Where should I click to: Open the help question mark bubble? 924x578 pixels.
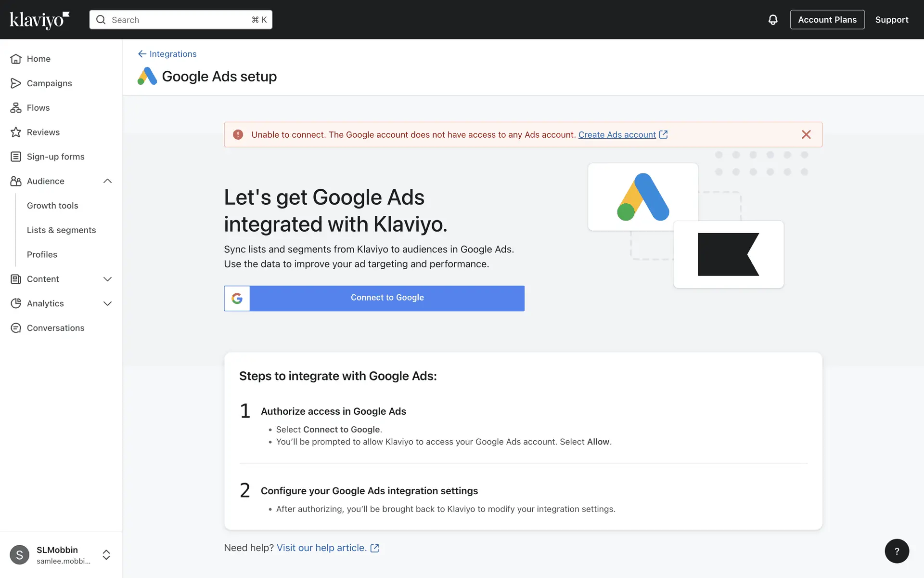point(897,551)
